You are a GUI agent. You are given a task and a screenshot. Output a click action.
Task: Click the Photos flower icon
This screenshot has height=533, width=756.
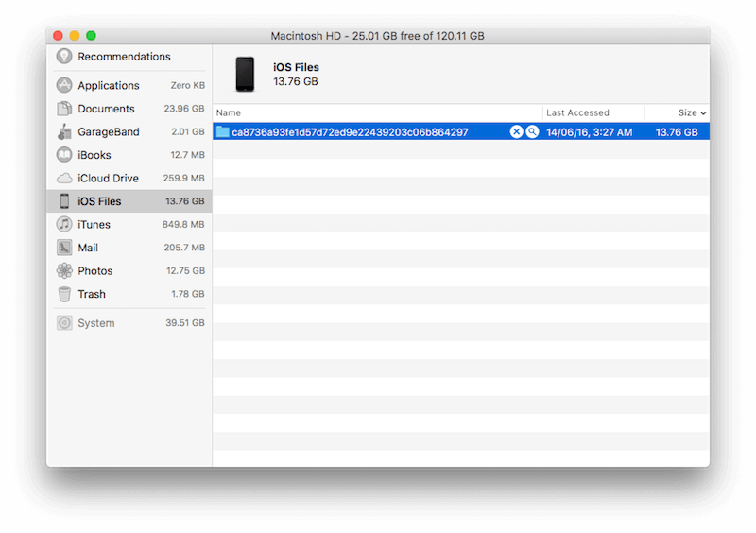click(64, 270)
